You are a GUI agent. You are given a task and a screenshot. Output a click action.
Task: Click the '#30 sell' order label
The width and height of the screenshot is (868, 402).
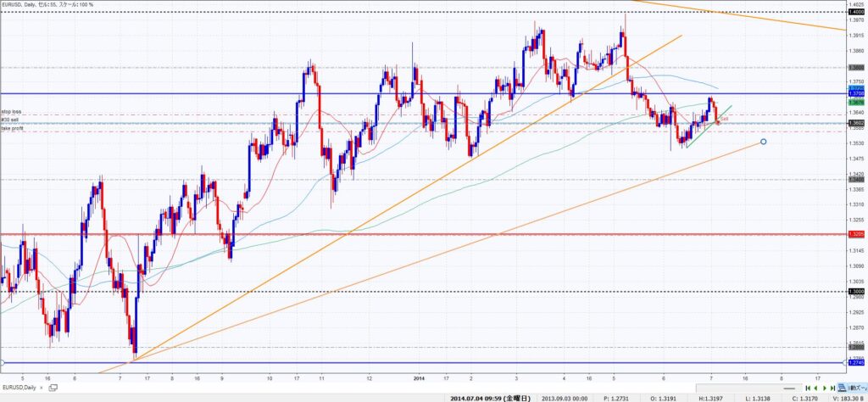[x=10, y=120]
